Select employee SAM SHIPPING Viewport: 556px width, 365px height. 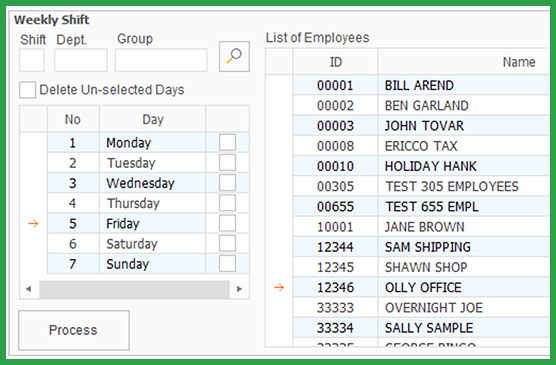[x=464, y=247]
